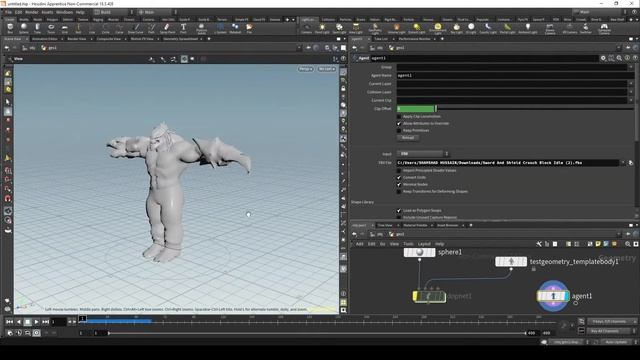This screenshot has width=640, height=360.
Task: Toggle Convert Units checkbox
Action: point(399,178)
